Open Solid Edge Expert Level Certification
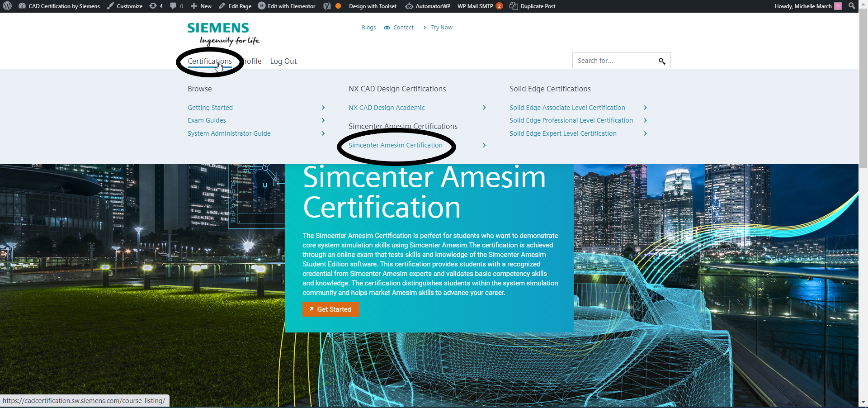Screen dimensions: 868x408 563,133
